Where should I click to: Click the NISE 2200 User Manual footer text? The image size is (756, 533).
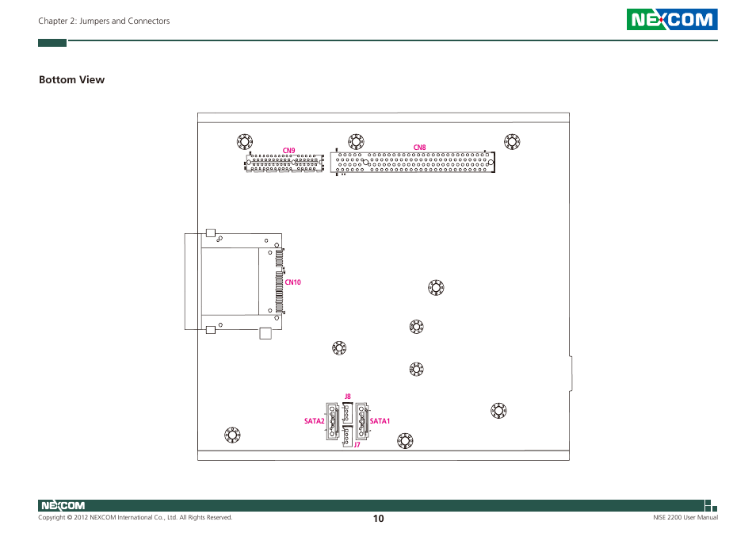point(685,517)
